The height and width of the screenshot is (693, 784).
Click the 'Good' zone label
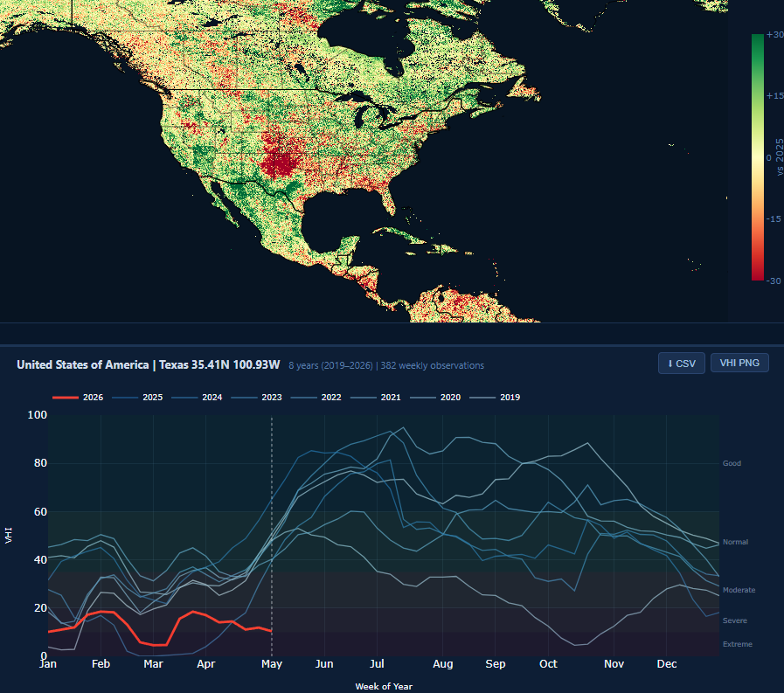[732, 463]
